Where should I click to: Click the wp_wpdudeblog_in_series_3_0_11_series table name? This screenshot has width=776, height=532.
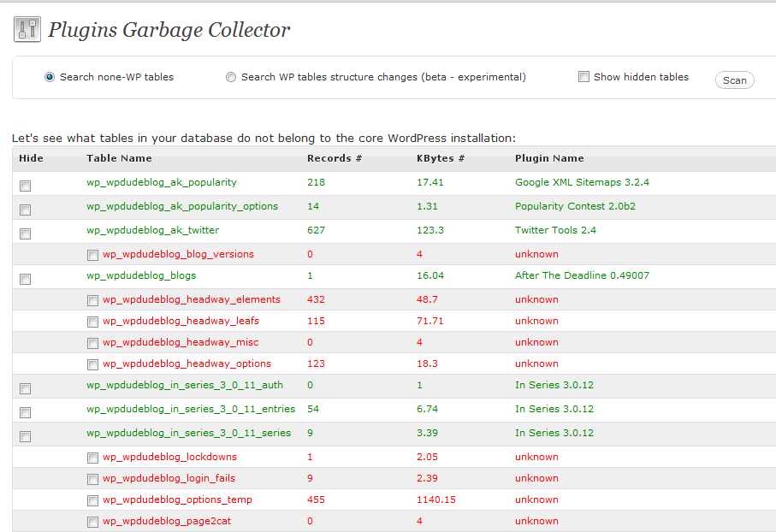pos(189,433)
